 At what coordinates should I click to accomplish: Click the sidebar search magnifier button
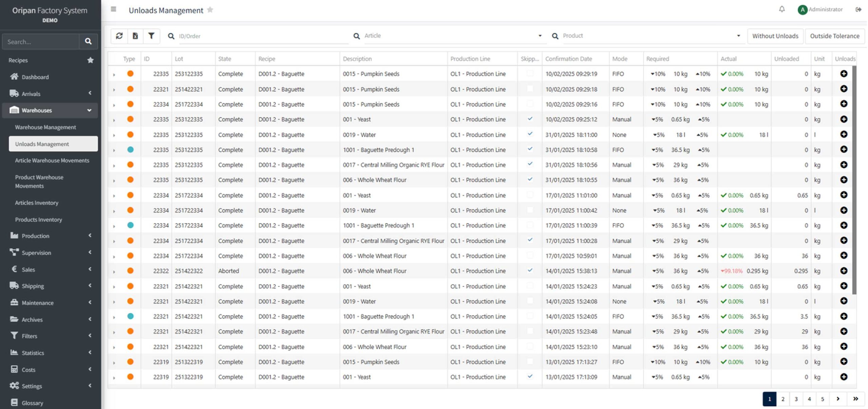88,41
